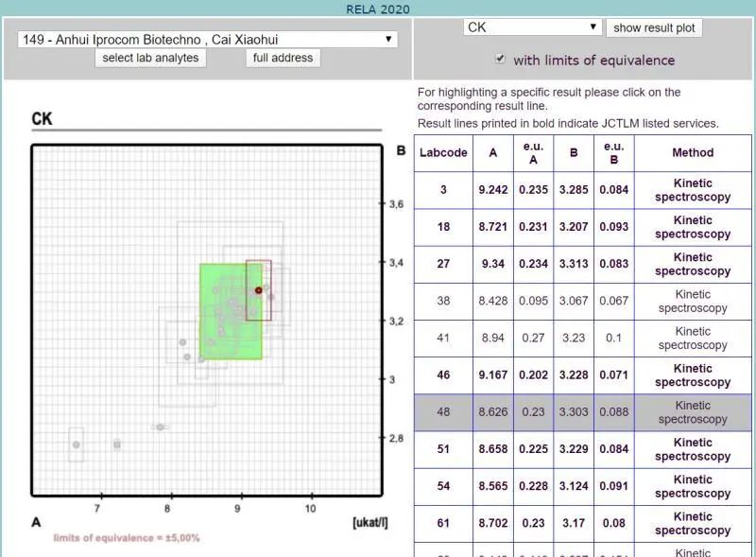Toggle the limits of equivalence checkbox
The height and width of the screenshot is (557, 756).
(500, 60)
